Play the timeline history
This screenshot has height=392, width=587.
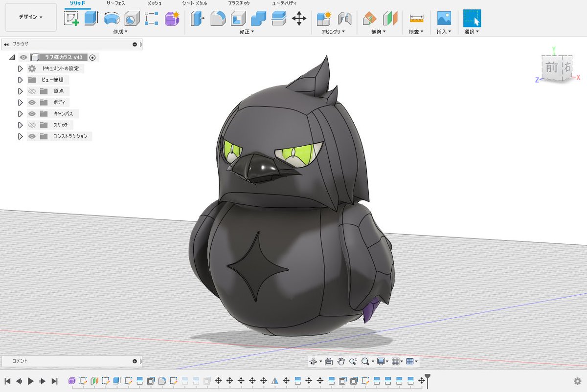click(31, 381)
